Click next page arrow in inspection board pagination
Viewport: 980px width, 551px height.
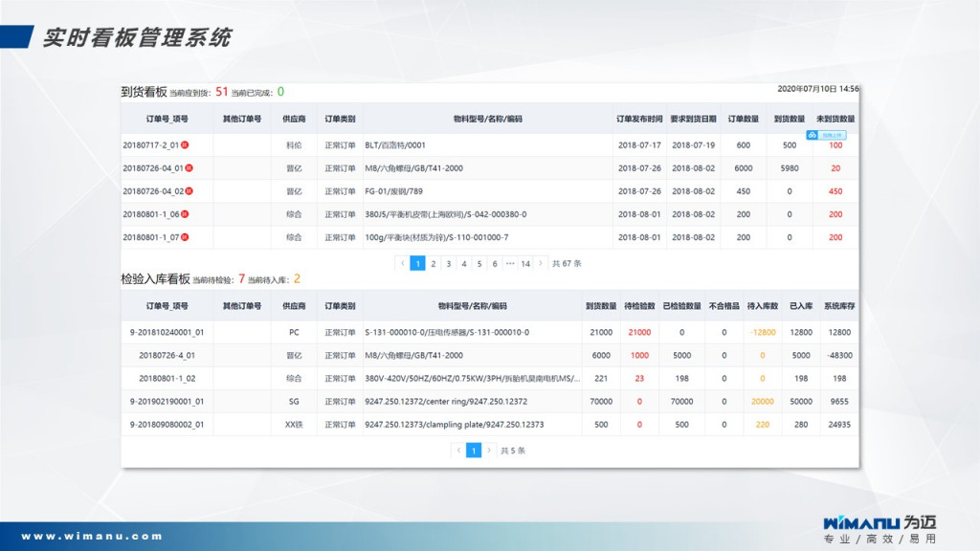tap(489, 451)
